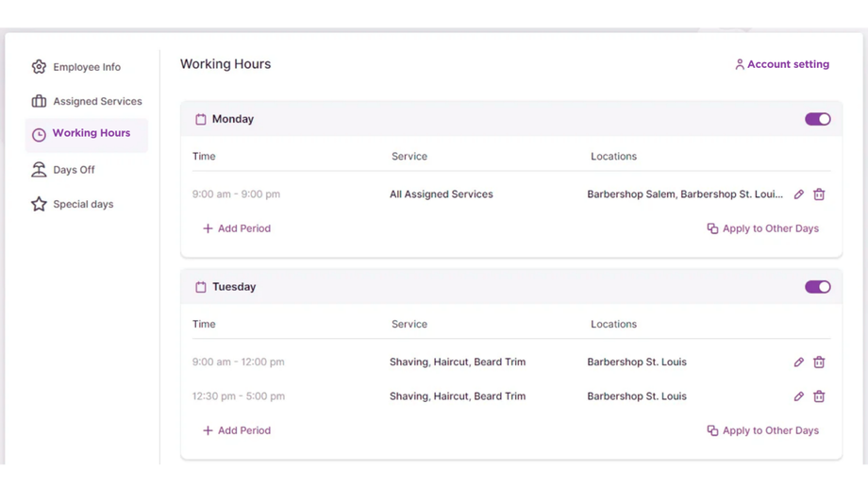This screenshot has height=488, width=868.
Task: Disable Monday working hours toggle
Action: click(817, 120)
